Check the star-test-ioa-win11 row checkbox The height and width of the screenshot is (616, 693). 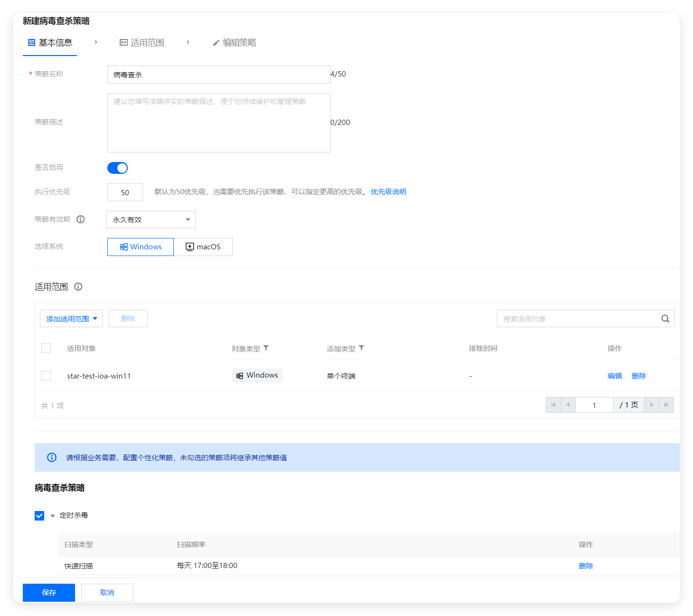click(x=46, y=376)
